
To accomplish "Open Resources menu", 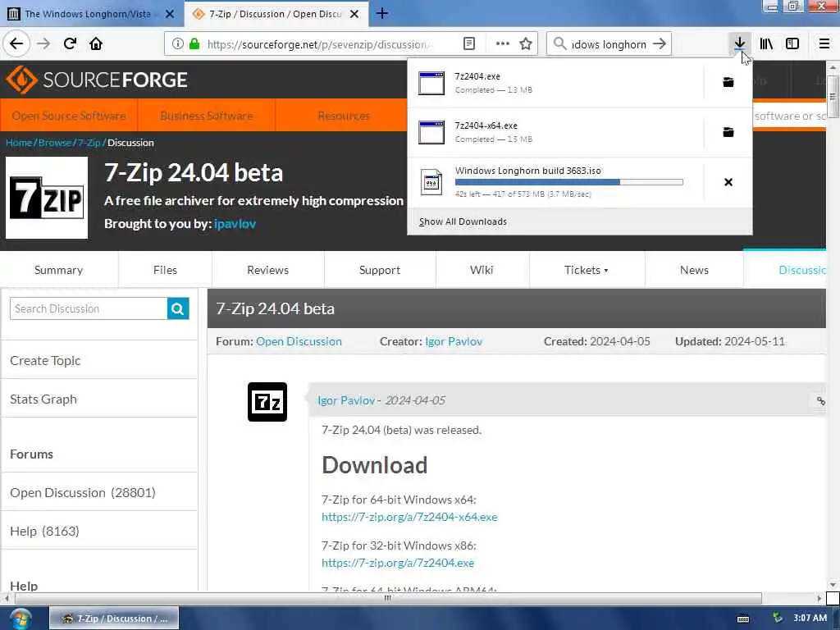I will pos(344,116).
